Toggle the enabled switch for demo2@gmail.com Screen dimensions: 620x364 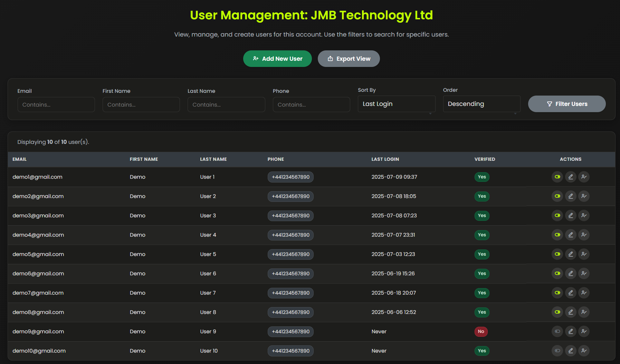557,196
